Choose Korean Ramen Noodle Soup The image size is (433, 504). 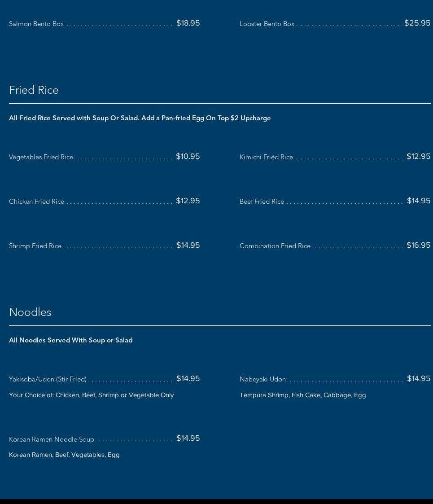coord(52,439)
